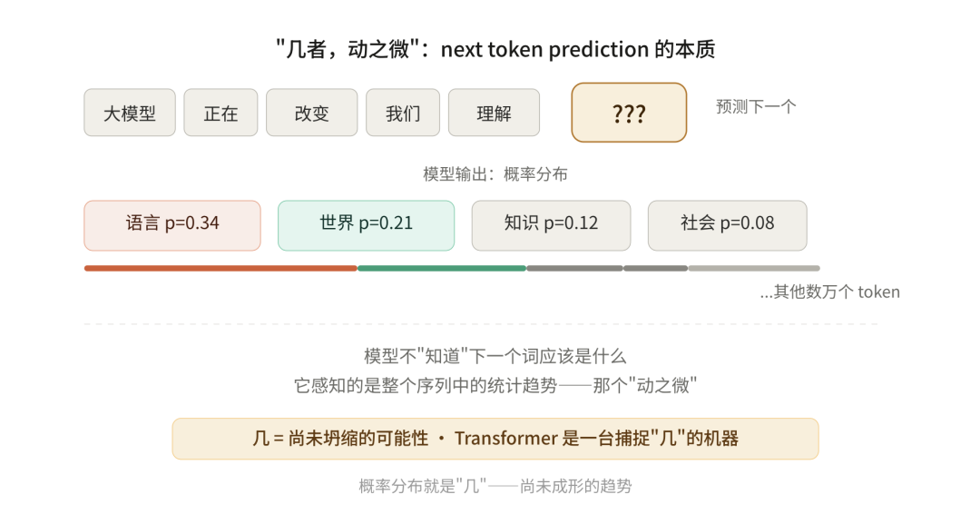Screen dimensions: 980x524
Task: Click the title mentioning next token prediction
Action: point(495,49)
